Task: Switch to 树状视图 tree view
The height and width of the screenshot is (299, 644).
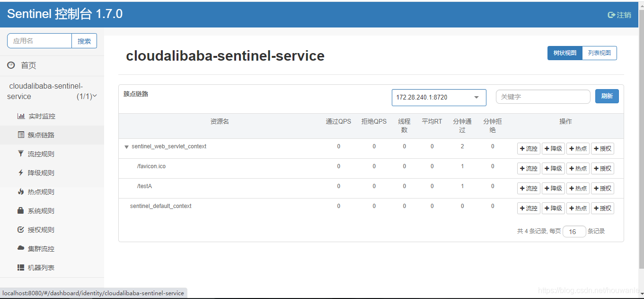Action: point(565,53)
